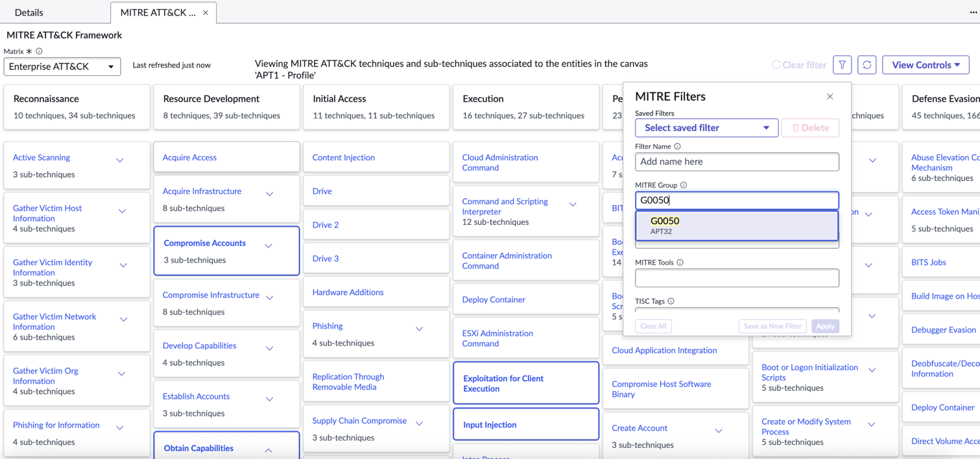Image resolution: width=980 pixels, height=459 pixels.
Task: Expand Supply Chain Compromise chevron
Action: click(x=420, y=424)
